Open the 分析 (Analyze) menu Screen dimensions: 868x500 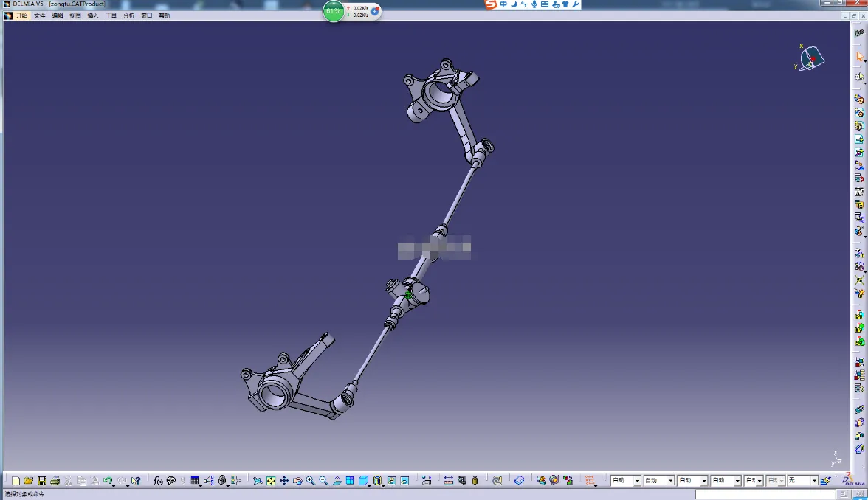[128, 15]
